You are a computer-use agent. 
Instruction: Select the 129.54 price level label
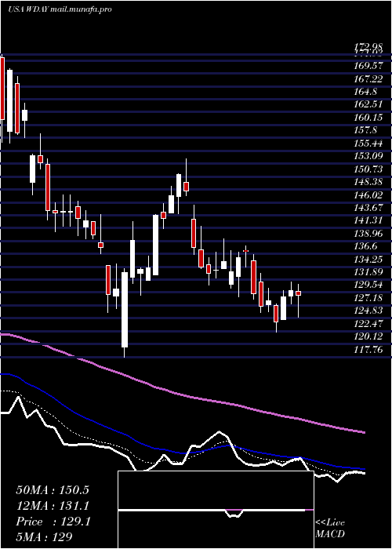(368, 285)
